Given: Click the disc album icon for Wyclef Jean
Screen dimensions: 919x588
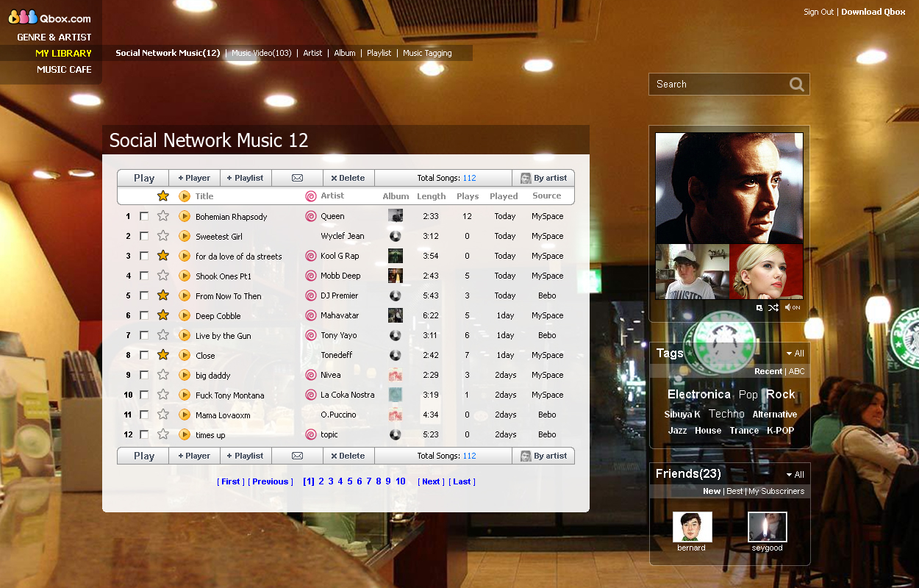Looking at the screenshot, I should (396, 236).
